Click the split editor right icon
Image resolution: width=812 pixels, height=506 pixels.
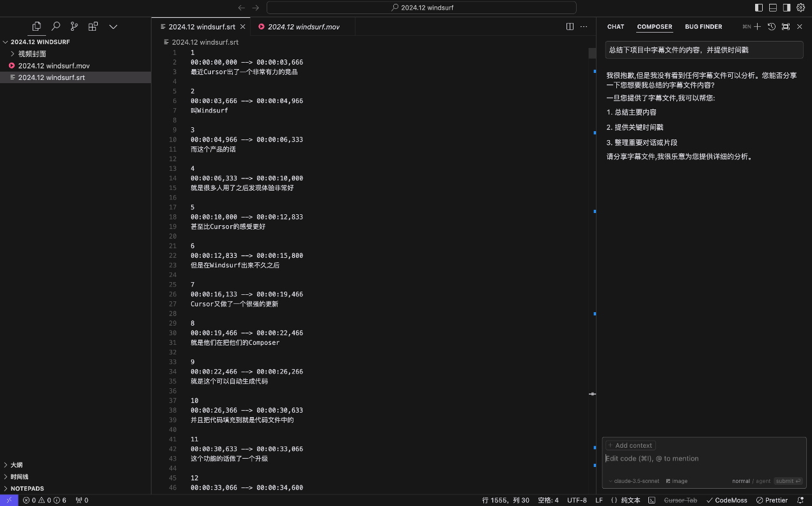[570, 27]
